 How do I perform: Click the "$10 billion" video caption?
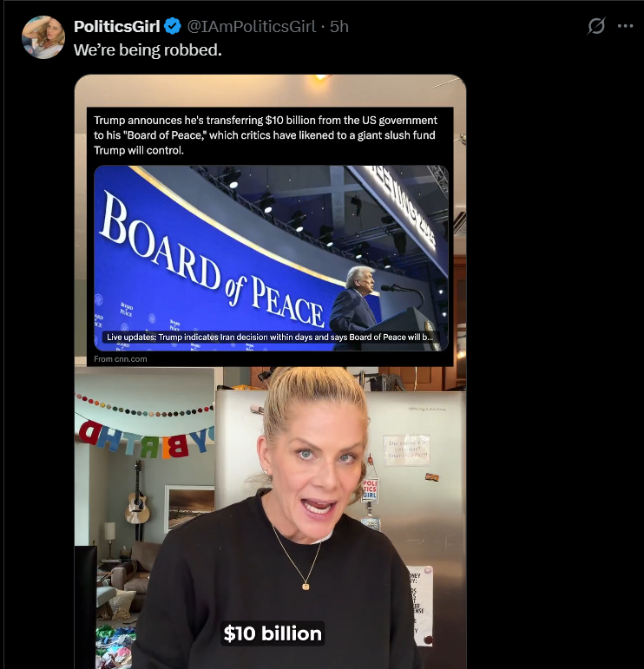coord(273,633)
